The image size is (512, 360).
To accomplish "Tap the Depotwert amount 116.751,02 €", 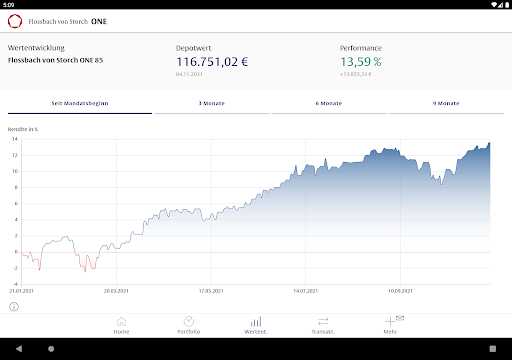I will [212, 62].
